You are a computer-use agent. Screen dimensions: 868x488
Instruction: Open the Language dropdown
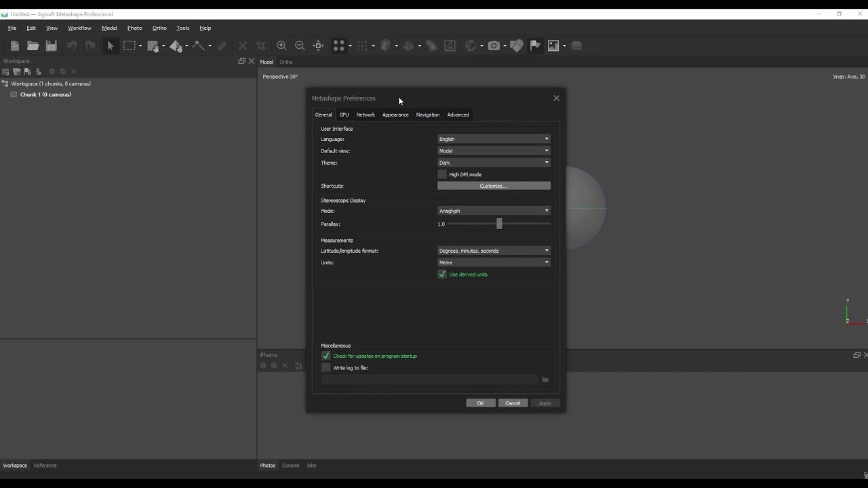(x=494, y=139)
